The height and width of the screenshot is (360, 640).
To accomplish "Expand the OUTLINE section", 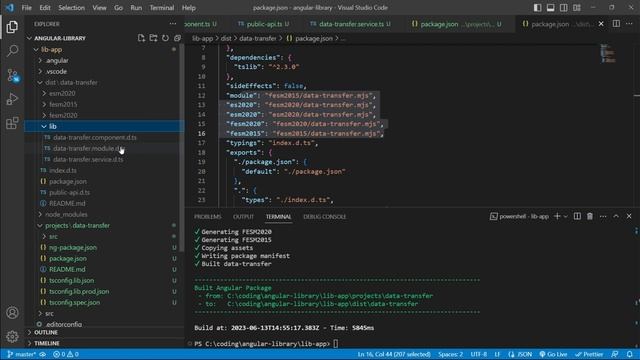I will pos(46,333).
